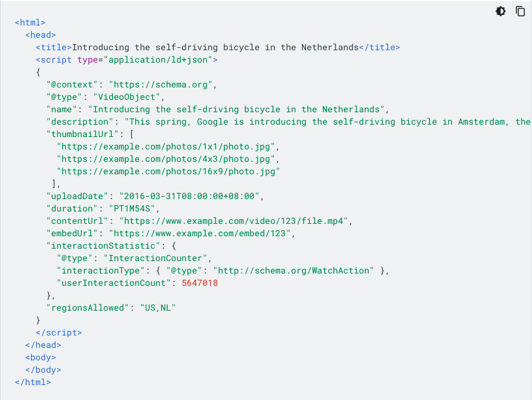Copy code sample to clipboard
Viewport: 532px width, 400px height.
click(x=520, y=11)
